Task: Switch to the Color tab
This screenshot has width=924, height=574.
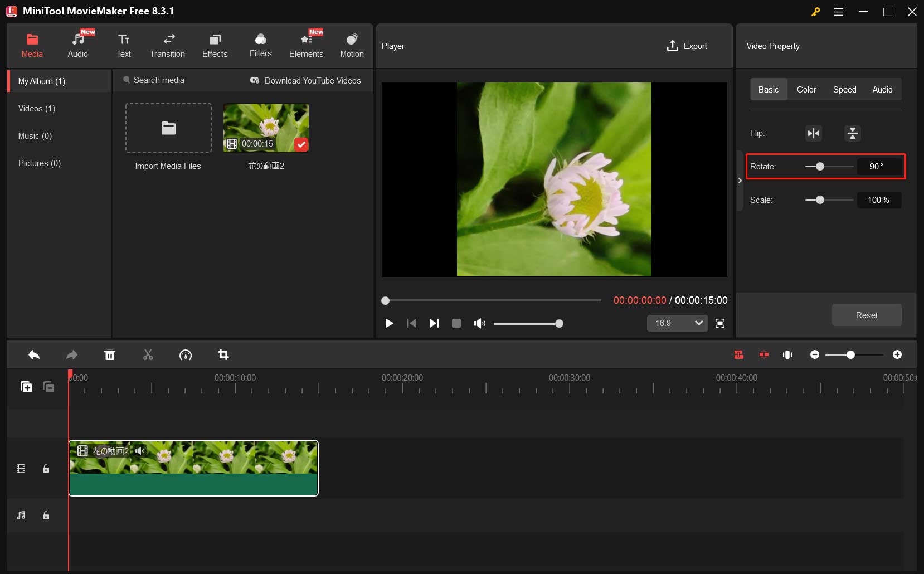Action: (806, 90)
